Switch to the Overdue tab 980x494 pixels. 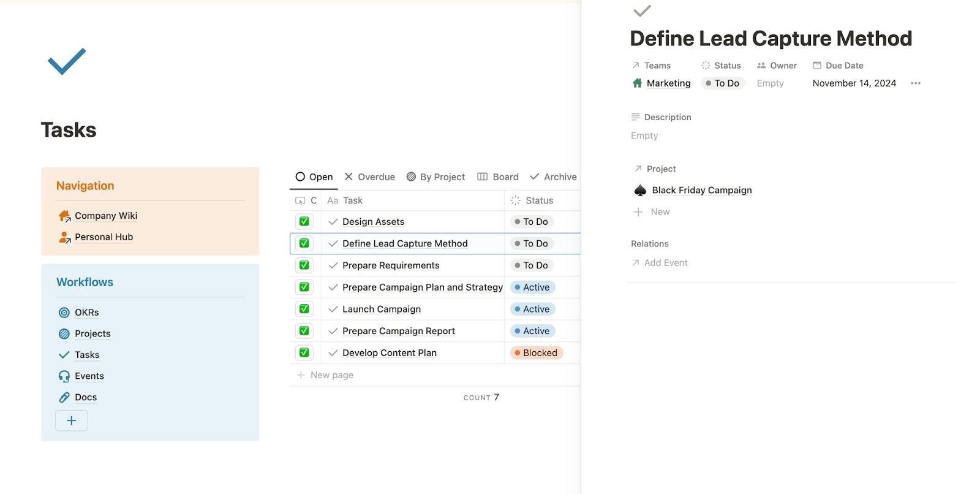coord(370,177)
